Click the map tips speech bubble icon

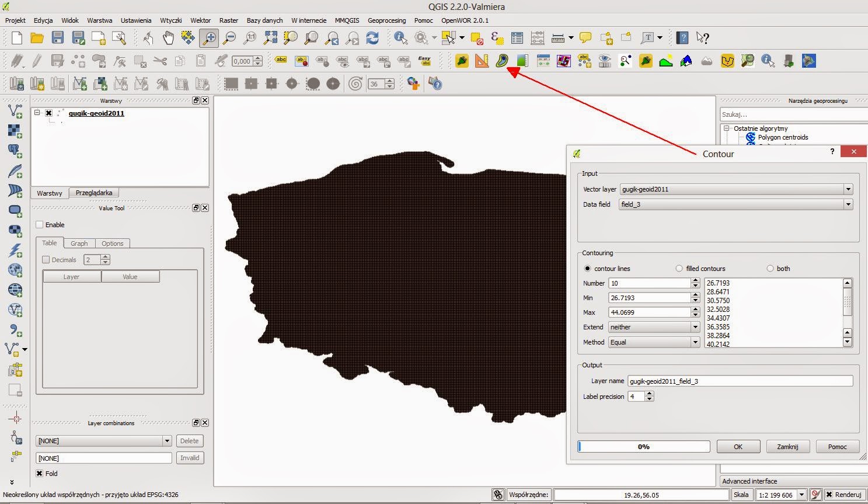coord(585,38)
